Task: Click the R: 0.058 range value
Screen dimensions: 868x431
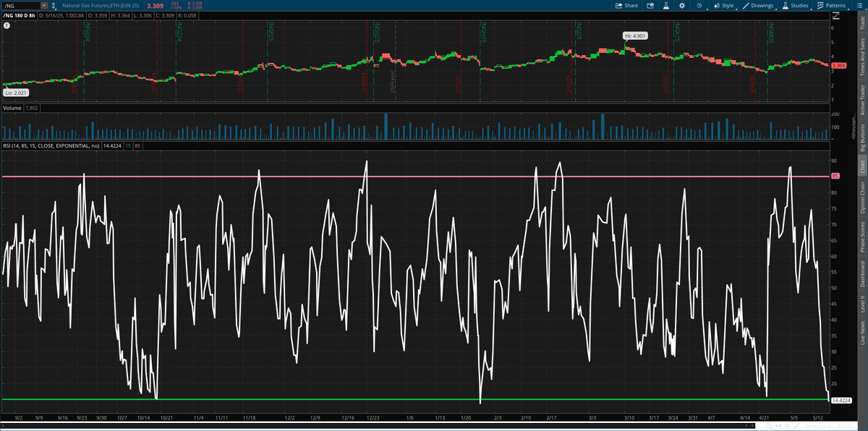Action: point(186,15)
